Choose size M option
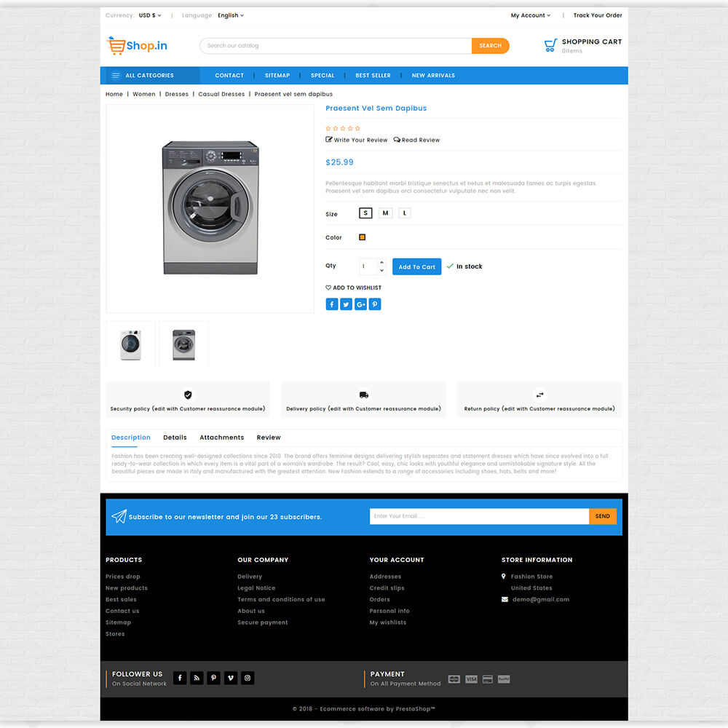The height and width of the screenshot is (728, 728). (x=385, y=213)
